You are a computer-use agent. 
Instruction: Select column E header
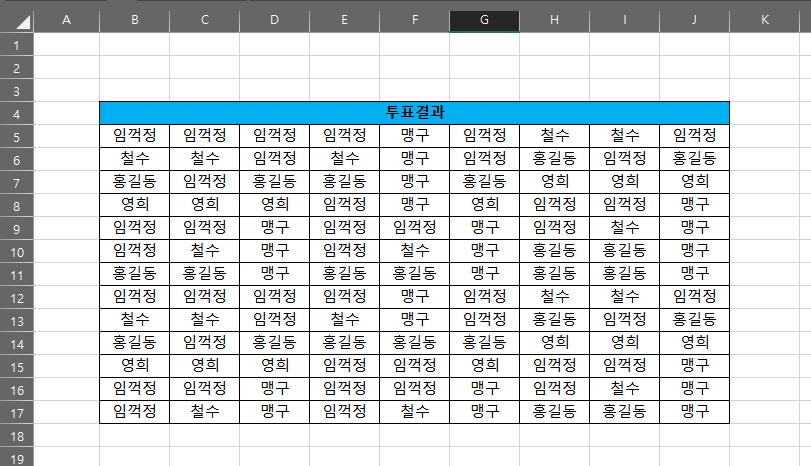[x=344, y=20]
